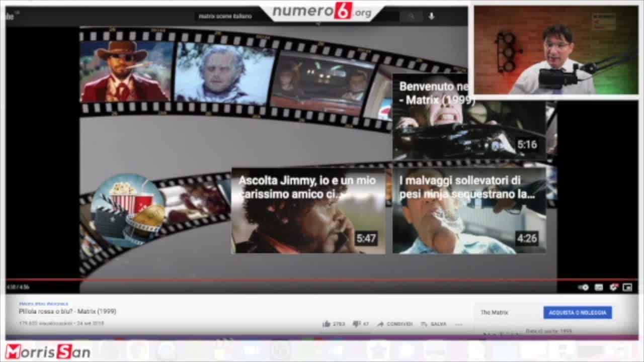Viewport: 644px width, 362px height.
Task: Open the three-dot more actions menu
Action: pos(458,324)
